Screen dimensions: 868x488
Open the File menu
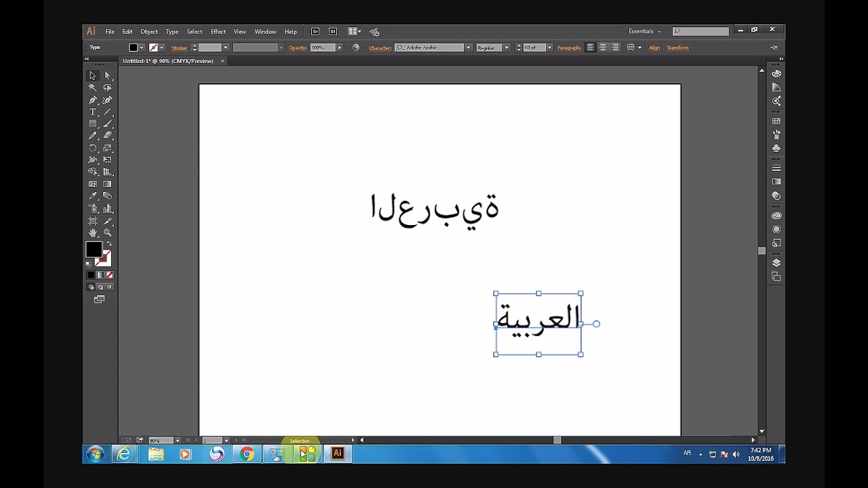tap(110, 32)
